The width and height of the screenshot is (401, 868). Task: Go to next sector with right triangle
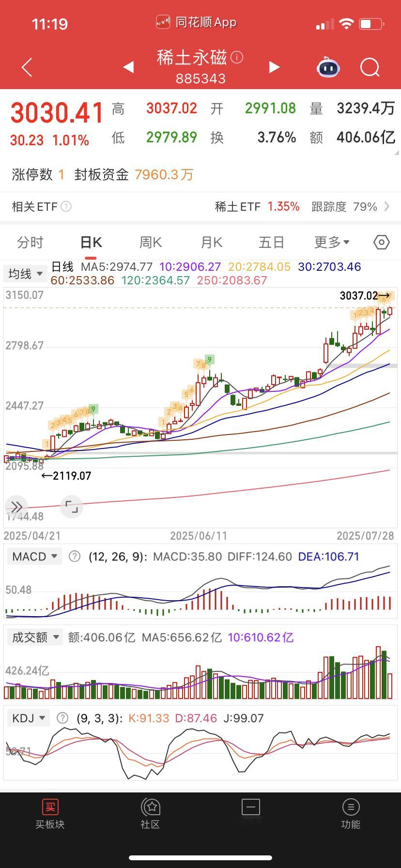(274, 67)
